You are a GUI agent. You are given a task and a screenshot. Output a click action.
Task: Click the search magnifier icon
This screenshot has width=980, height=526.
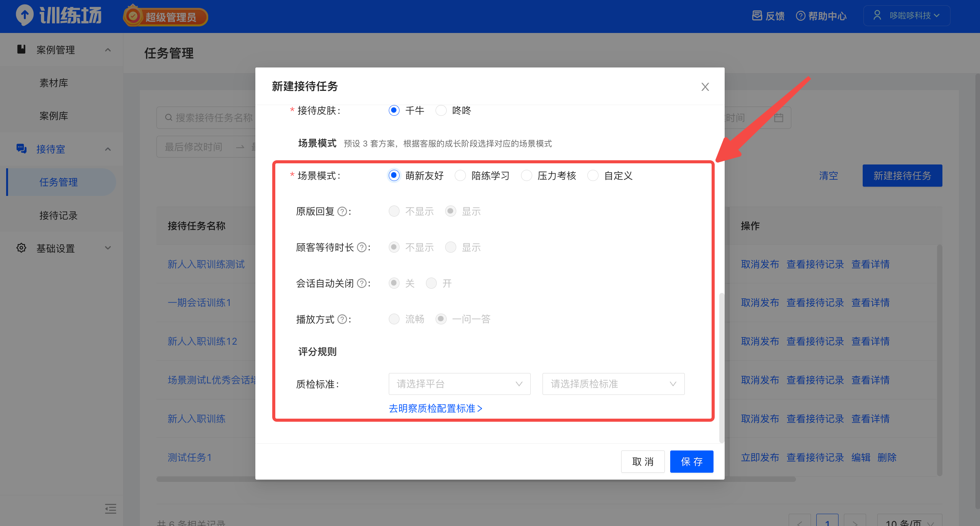(168, 117)
